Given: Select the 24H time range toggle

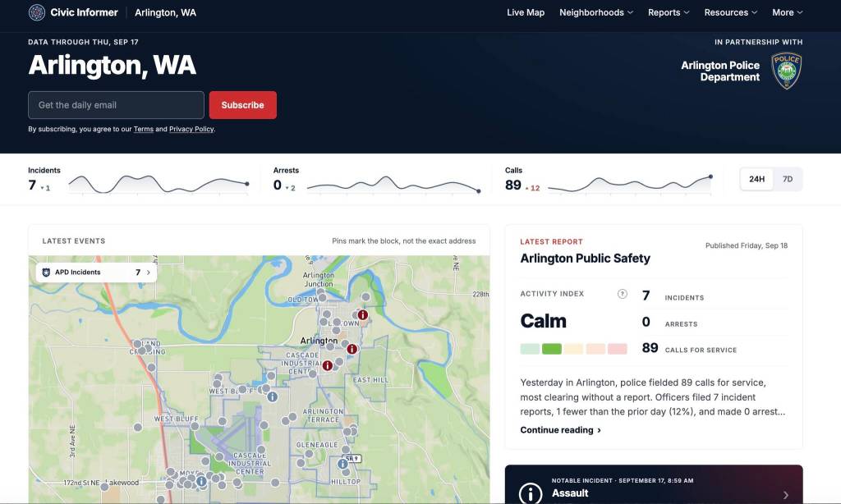Looking at the screenshot, I should pos(756,179).
